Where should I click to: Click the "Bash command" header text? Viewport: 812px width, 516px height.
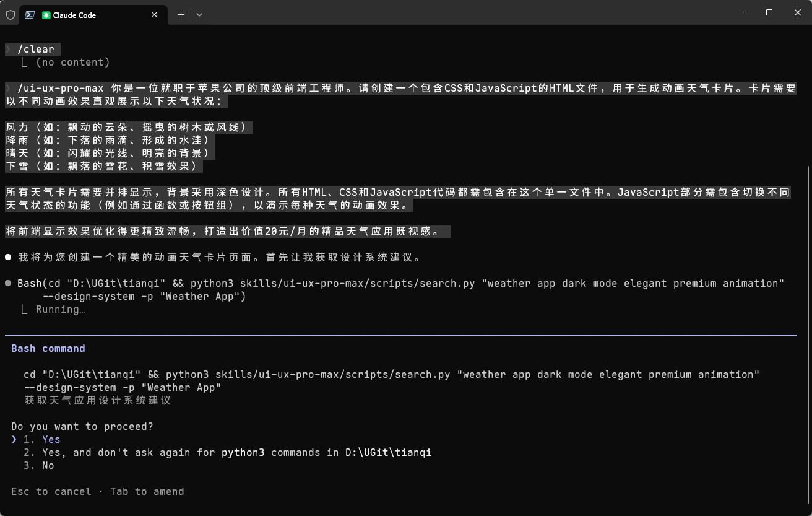click(x=48, y=348)
